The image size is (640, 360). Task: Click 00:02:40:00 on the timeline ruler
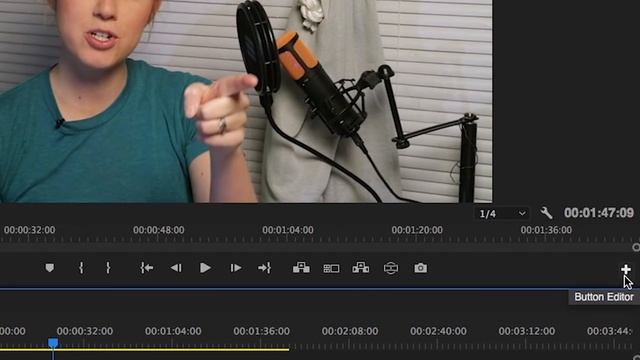point(438,331)
